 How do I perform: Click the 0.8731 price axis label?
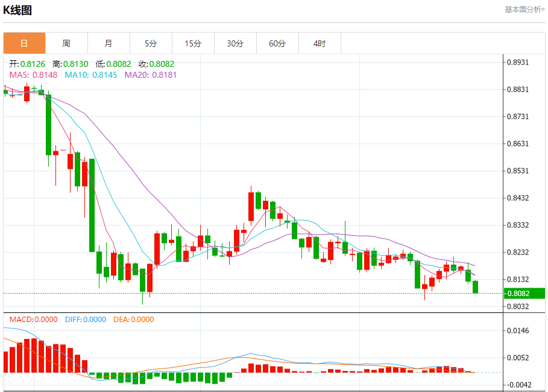click(518, 116)
